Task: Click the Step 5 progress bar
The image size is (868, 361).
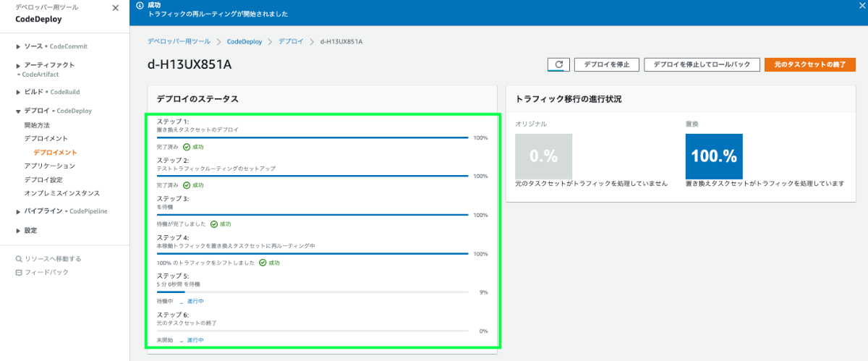Action: click(x=312, y=292)
